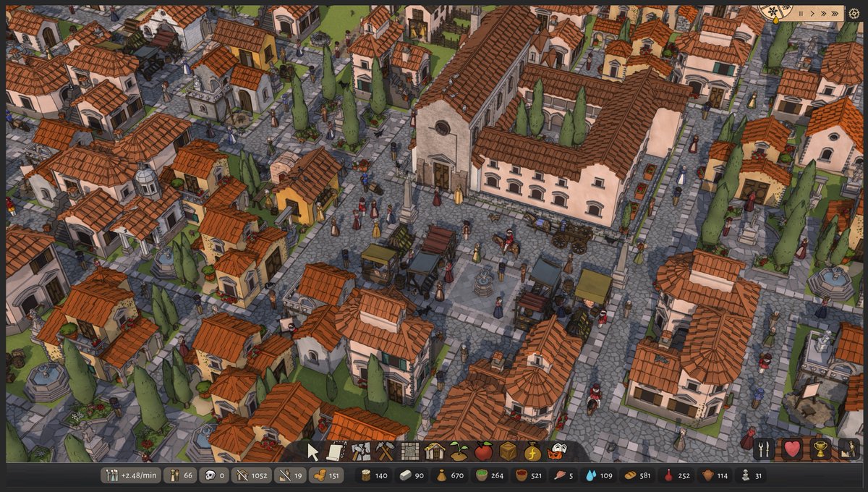Open the florin money bag menu
Image resolution: width=868 pixels, height=492 pixels.
pos(533,452)
